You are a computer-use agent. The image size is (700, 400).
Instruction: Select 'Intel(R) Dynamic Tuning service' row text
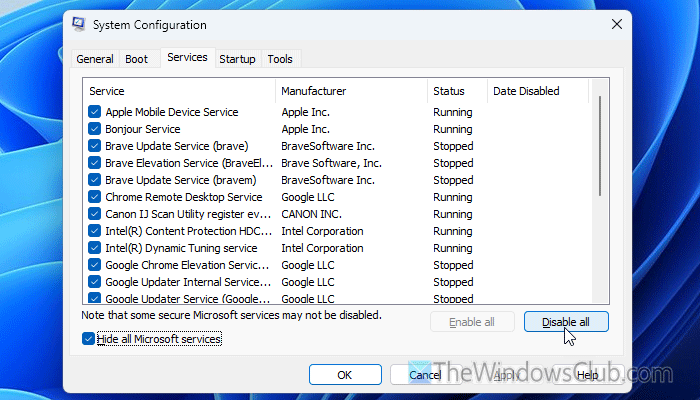click(181, 248)
